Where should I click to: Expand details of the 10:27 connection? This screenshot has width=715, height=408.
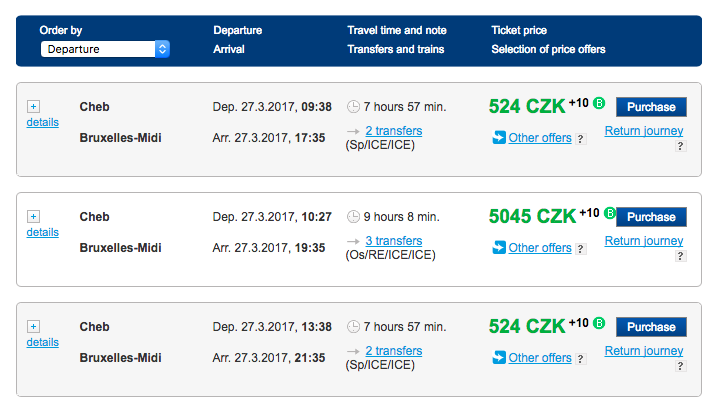point(33,216)
